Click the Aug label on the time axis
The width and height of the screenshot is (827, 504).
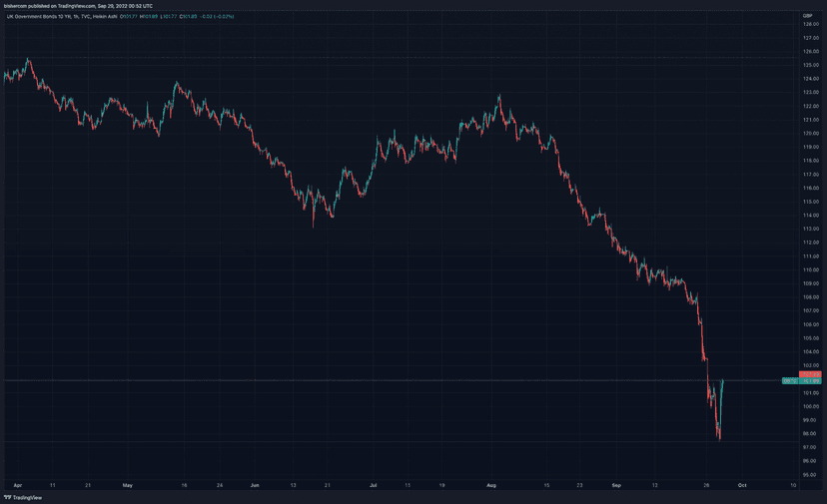coord(491,485)
